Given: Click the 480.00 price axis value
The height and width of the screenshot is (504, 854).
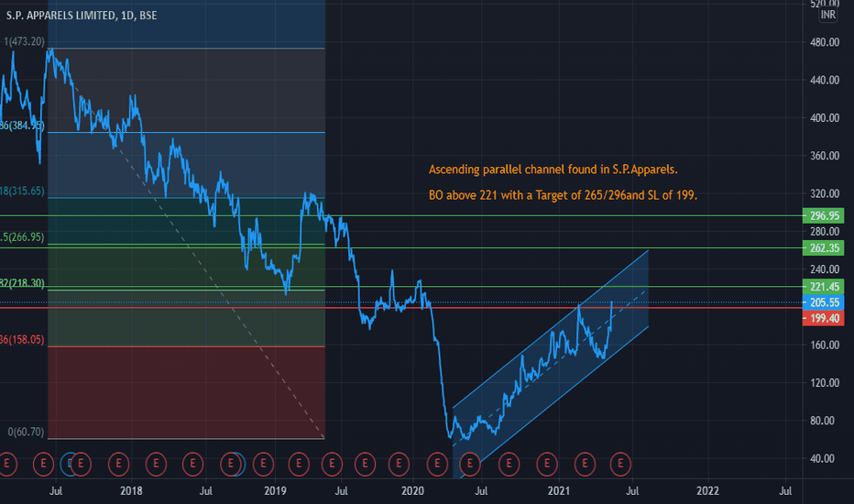Looking at the screenshot, I should point(825,42).
